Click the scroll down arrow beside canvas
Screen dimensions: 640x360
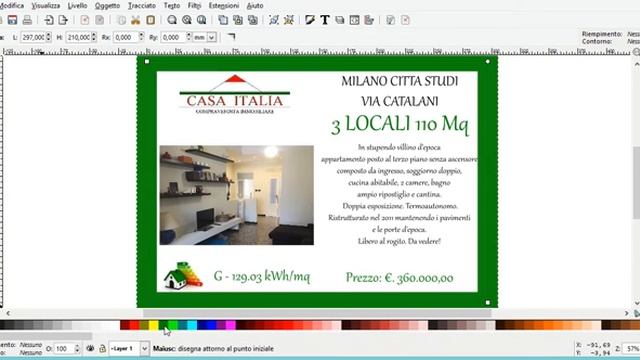pos(636,303)
